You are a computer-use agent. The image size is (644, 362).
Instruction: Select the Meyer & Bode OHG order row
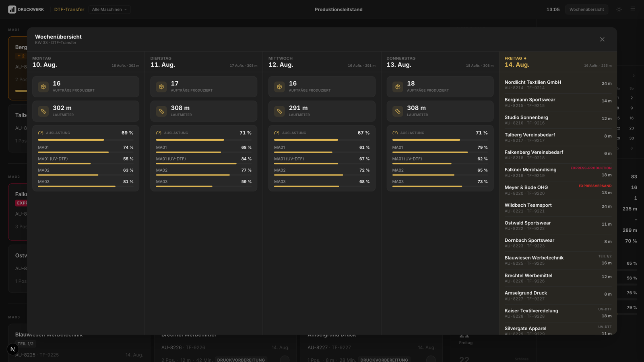click(558, 190)
